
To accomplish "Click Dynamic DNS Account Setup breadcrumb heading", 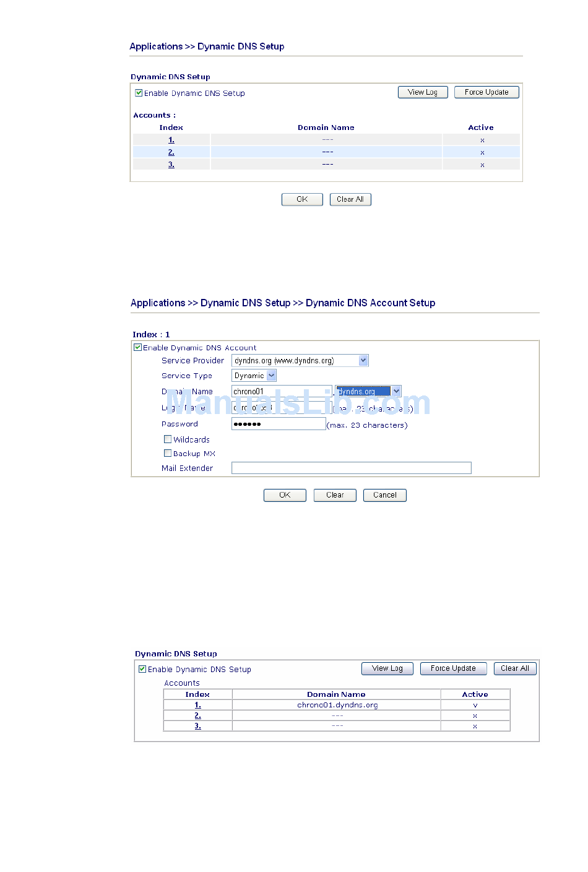I will click(370, 303).
